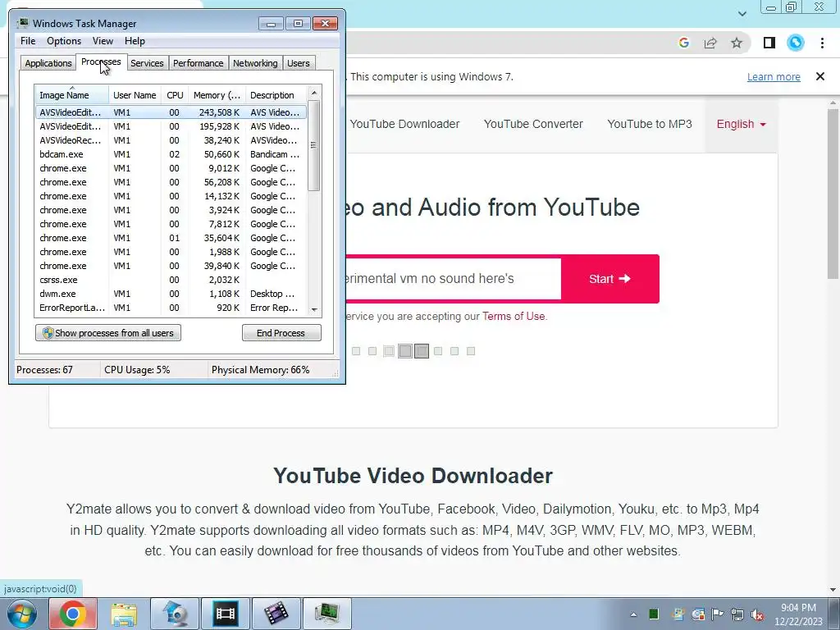This screenshot has width=840, height=630.
Task: Select AVSVideoEdit row using 195,928 K
Action: pos(171,126)
